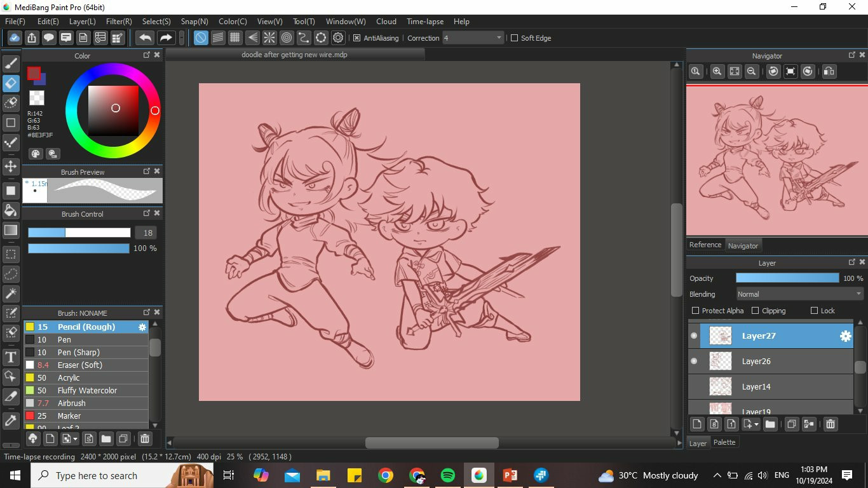
Task: Select the Marker brush
Action: point(86,416)
